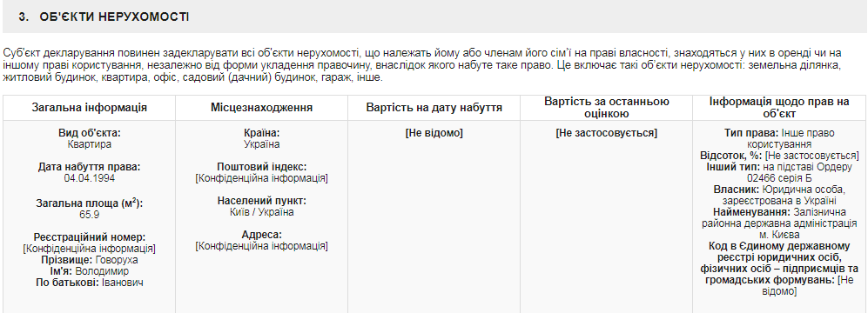Select the 'Загальна інформація' column header
Screen dimensions: 868x313
tap(89, 108)
